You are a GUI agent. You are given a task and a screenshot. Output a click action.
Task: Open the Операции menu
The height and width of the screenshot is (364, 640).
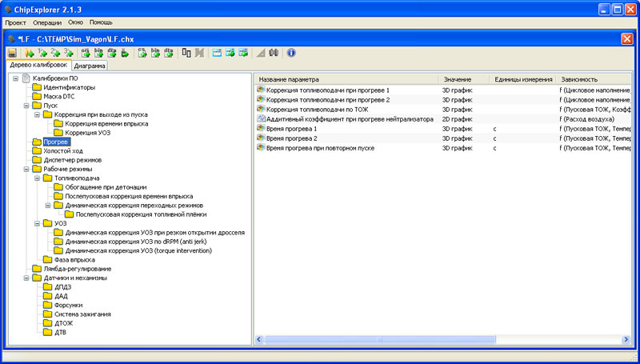point(47,22)
